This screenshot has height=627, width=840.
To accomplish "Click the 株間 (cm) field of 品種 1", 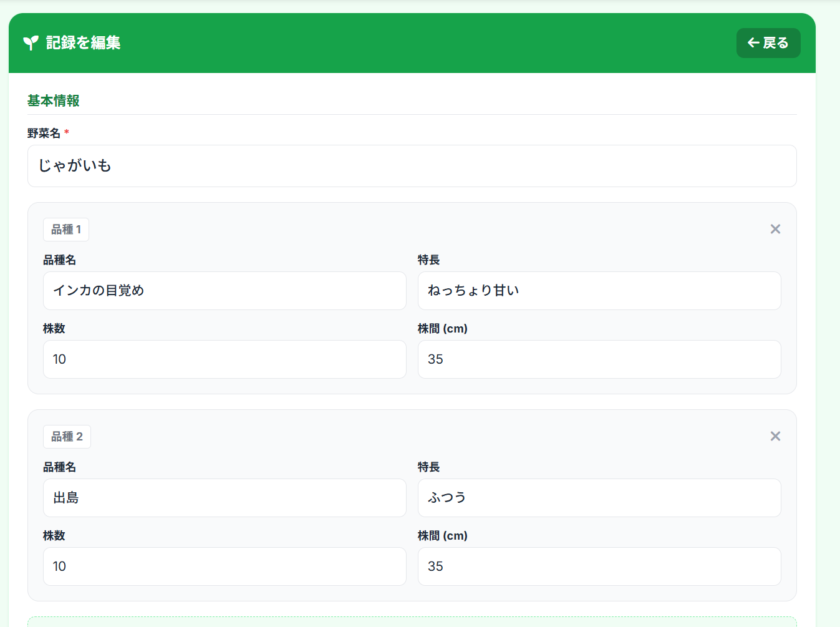I will tap(599, 359).
